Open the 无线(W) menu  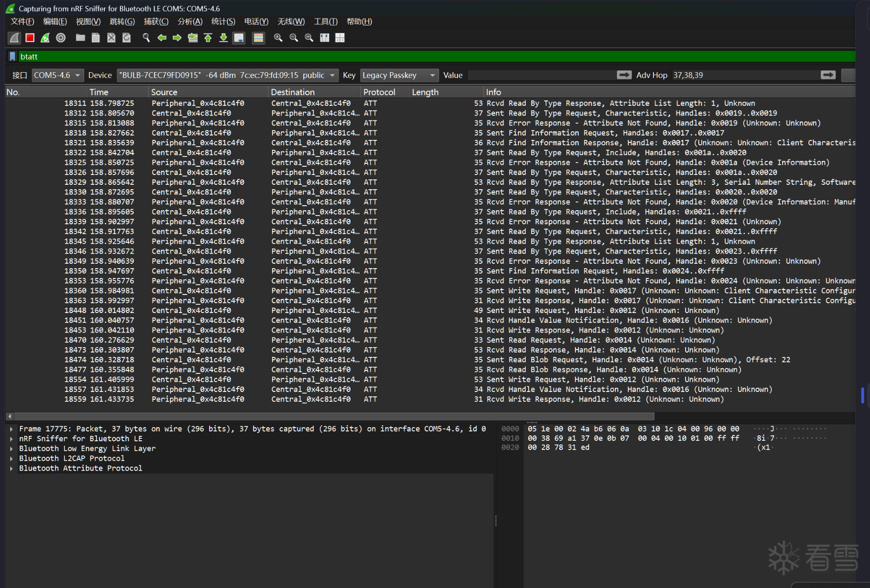pos(291,21)
